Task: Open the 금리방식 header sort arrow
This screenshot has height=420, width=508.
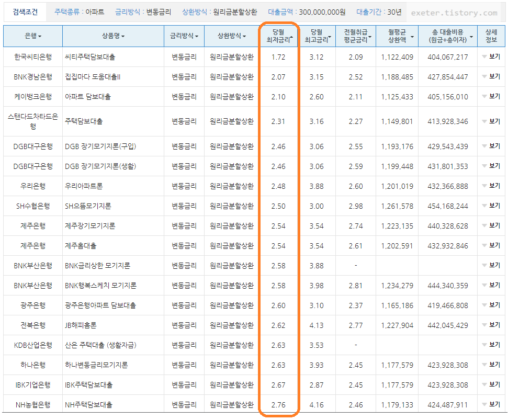Action: 197,36
